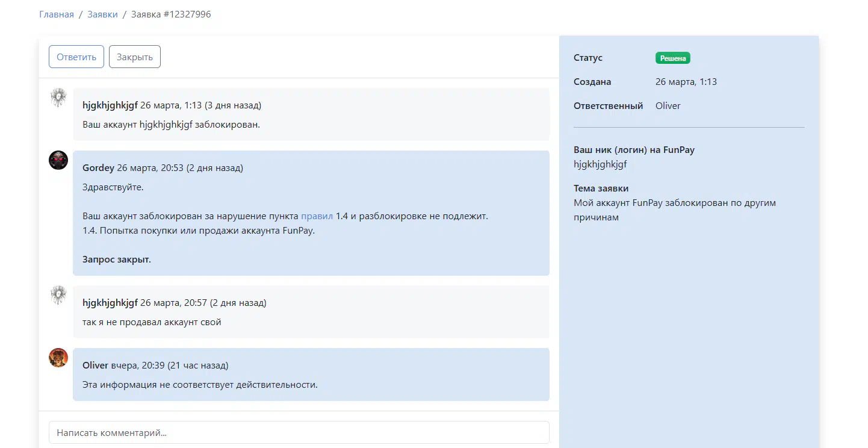
Task: Click hjgkhjghkjgf username in the 1:13 message
Action: [x=110, y=105]
